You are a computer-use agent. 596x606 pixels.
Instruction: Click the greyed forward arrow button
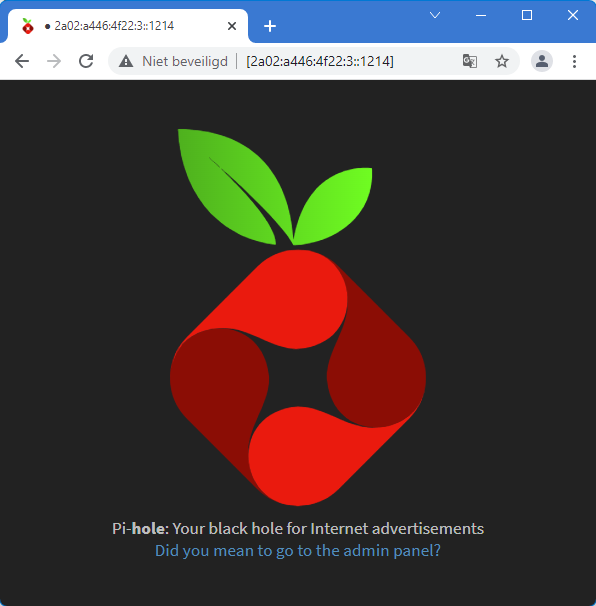point(54,61)
